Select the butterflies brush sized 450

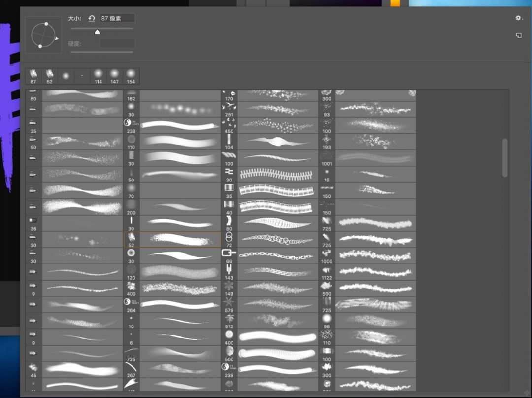coord(229,125)
